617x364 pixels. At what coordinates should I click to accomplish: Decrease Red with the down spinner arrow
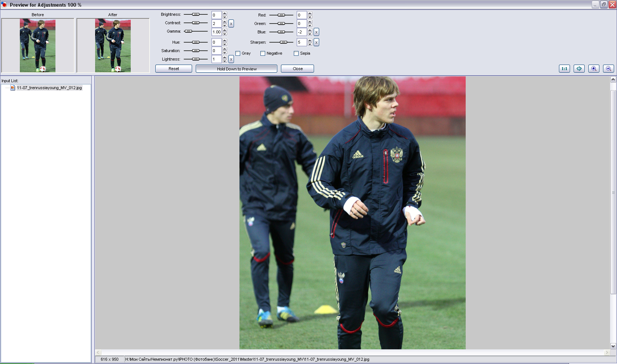click(x=310, y=17)
